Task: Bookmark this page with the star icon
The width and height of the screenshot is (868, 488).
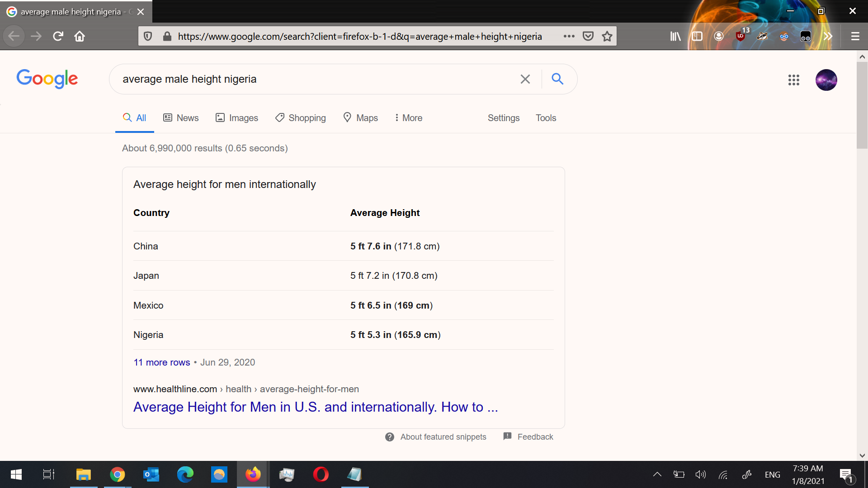Action: [607, 36]
